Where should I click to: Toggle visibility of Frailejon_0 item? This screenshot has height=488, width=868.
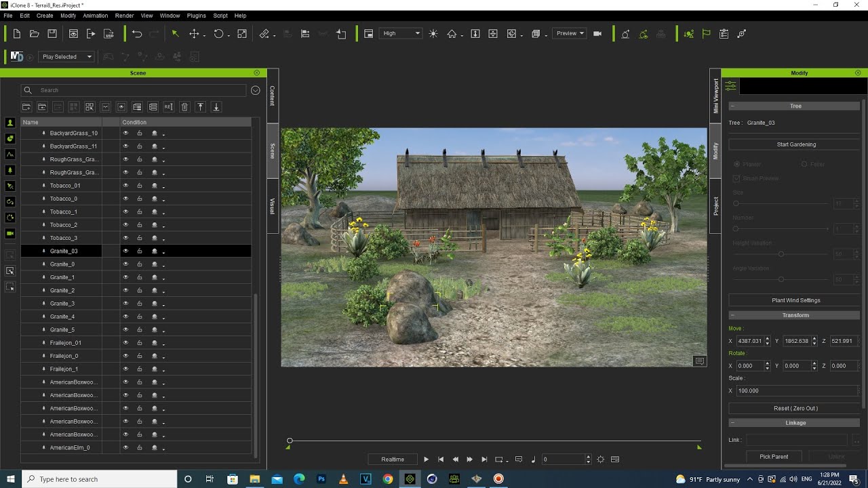click(x=125, y=356)
